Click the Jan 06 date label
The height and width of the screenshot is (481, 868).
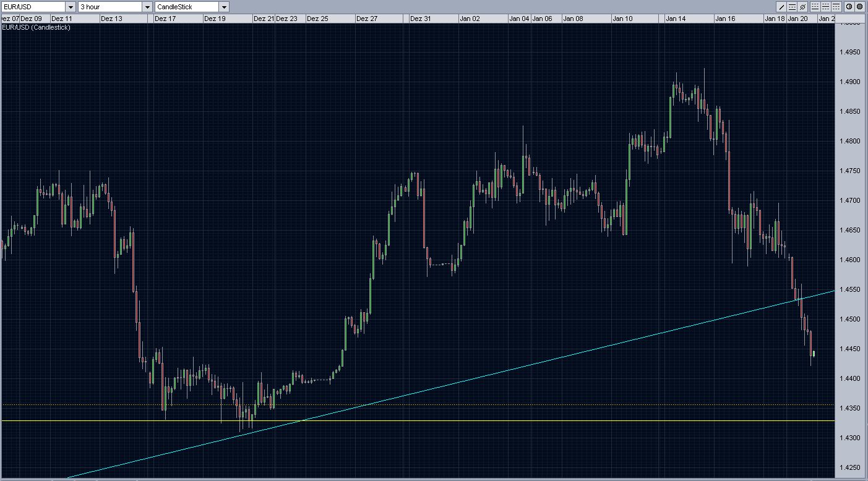click(542, 19)
